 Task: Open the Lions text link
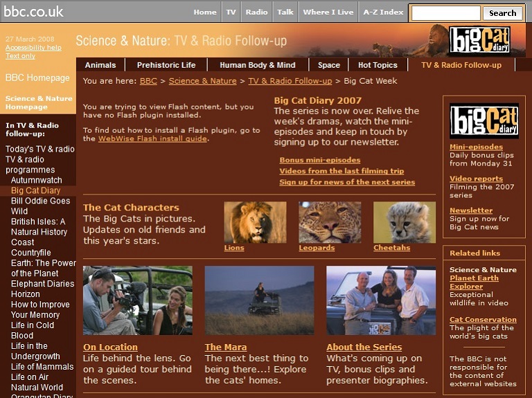point(234,248)
